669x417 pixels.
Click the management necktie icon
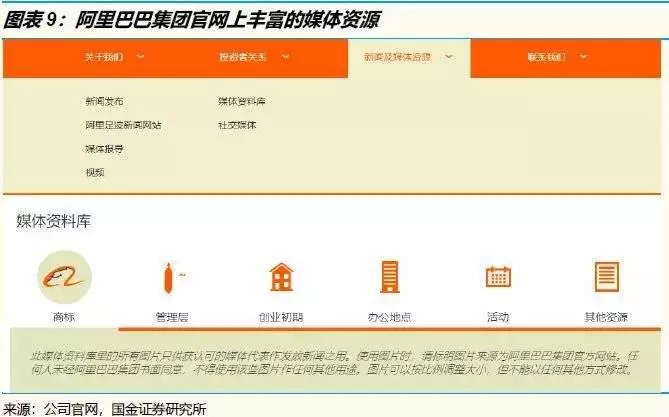coord(169,278)
